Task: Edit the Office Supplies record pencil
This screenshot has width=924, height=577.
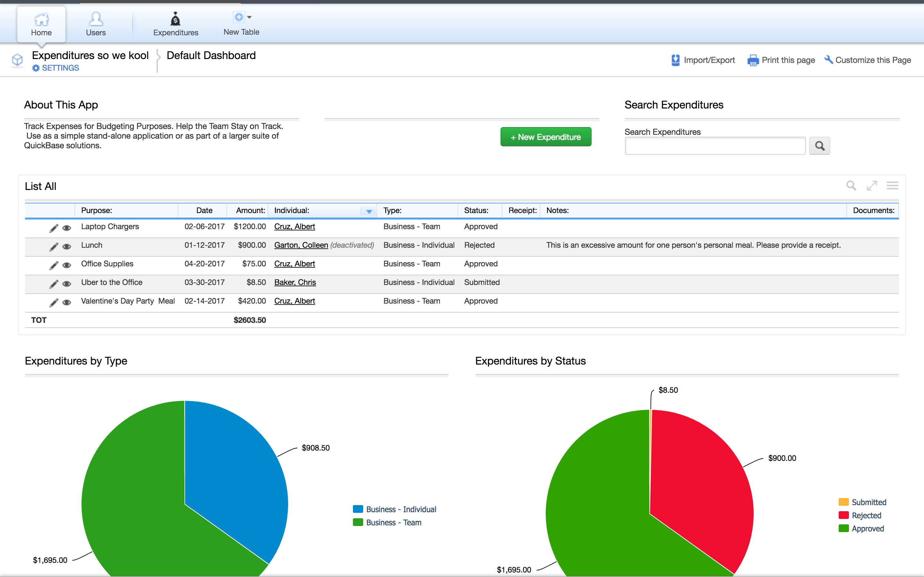Action: pos(54,265)
